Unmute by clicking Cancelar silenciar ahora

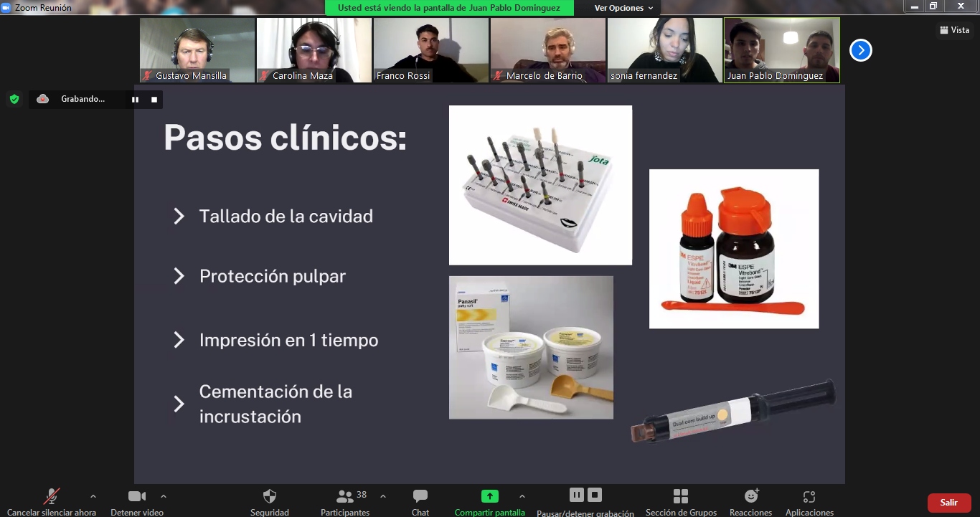tap(51, 500)
